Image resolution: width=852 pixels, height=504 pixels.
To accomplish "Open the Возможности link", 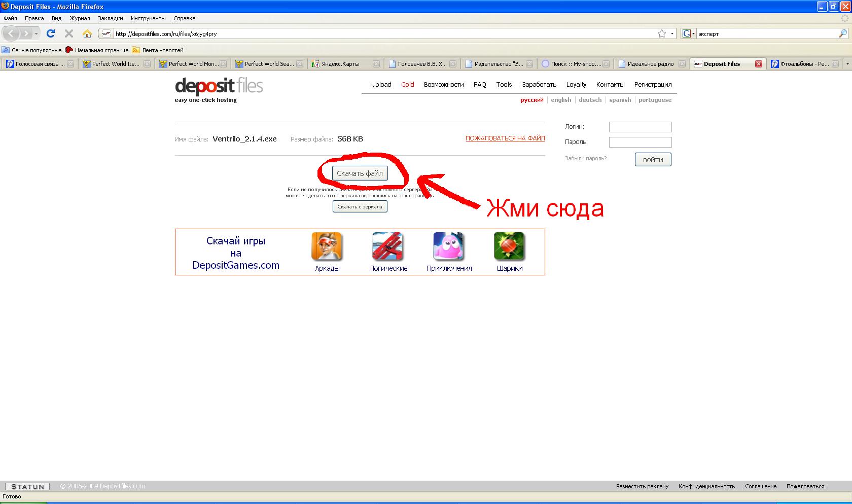I will click(444, 85).
